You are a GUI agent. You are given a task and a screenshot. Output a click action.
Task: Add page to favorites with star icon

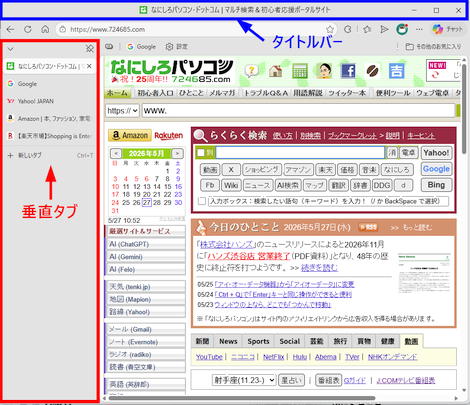coord(330,29)
